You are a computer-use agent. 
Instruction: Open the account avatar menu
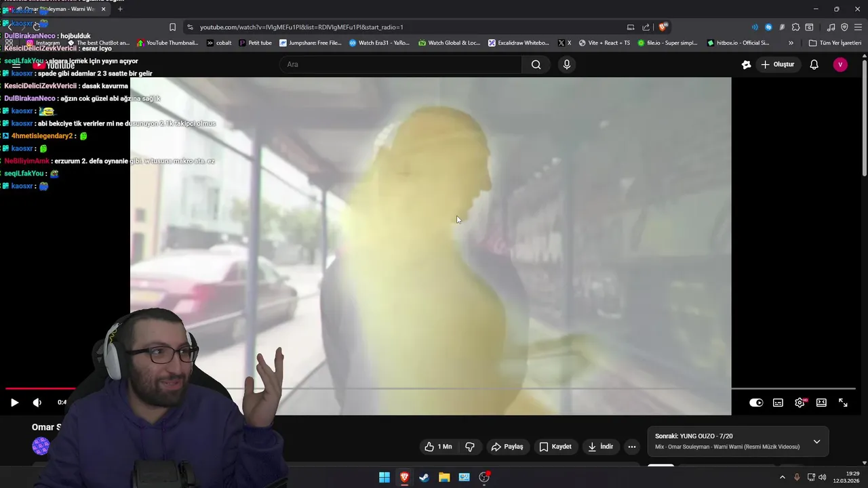pyautogui.click(x=840, y=64)
